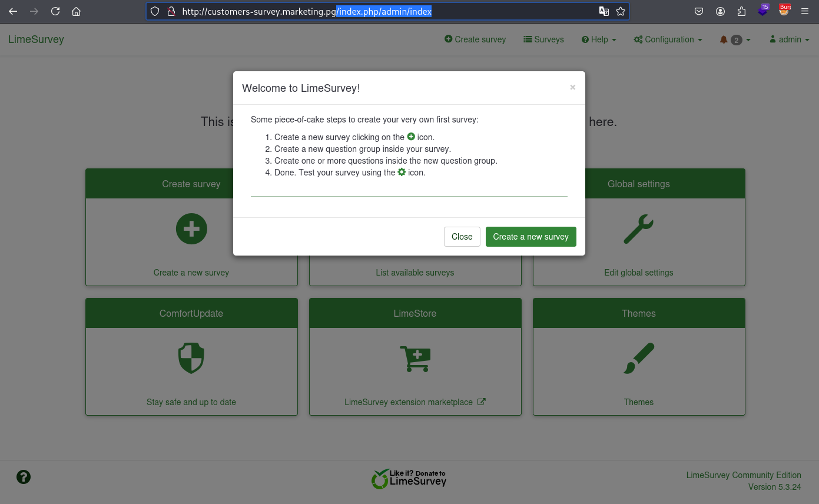
Task: Click the insecure connection padlock icon
Action: click(171, 11)
